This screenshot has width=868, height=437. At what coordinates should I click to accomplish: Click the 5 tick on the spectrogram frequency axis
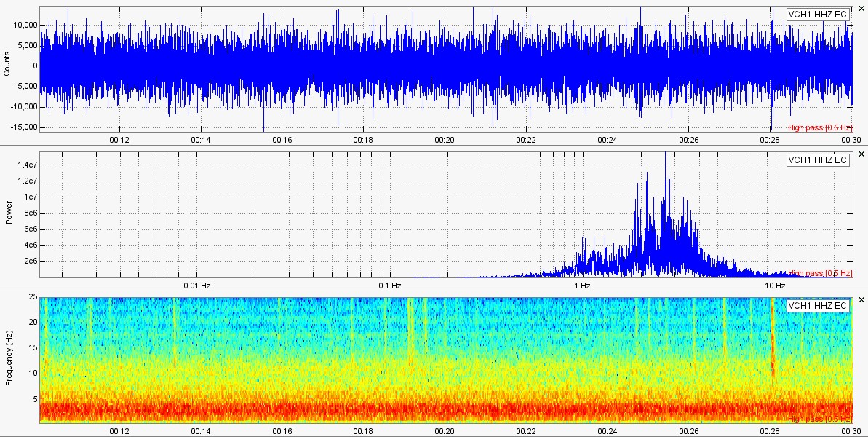pyautogui.click(x=34, y=399)
